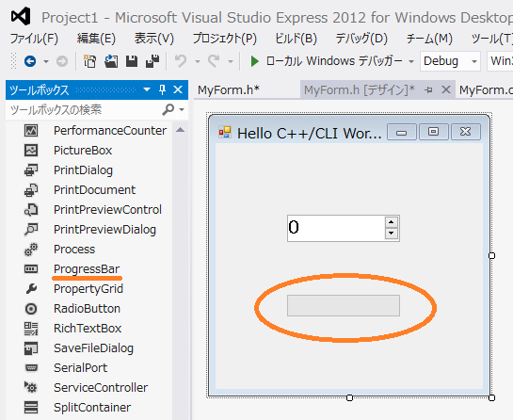Open the ファイル(F) menu
Viewport: 513px width, 420px height.
point(34,39)
